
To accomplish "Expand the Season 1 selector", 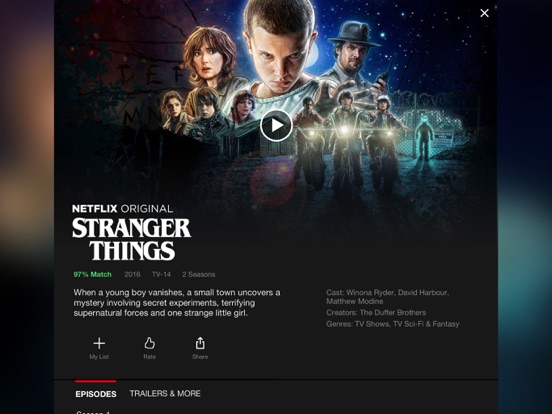I will (94, 412).
